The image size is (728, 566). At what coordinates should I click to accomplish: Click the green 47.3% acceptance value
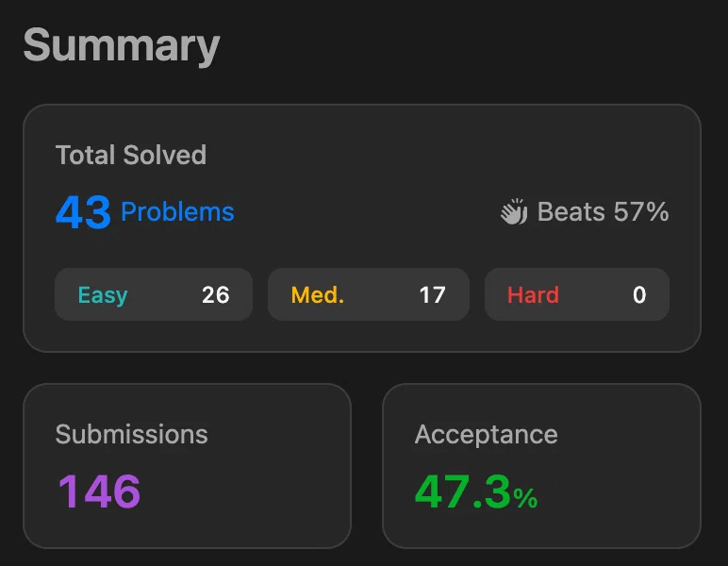(x=476, y=491)
